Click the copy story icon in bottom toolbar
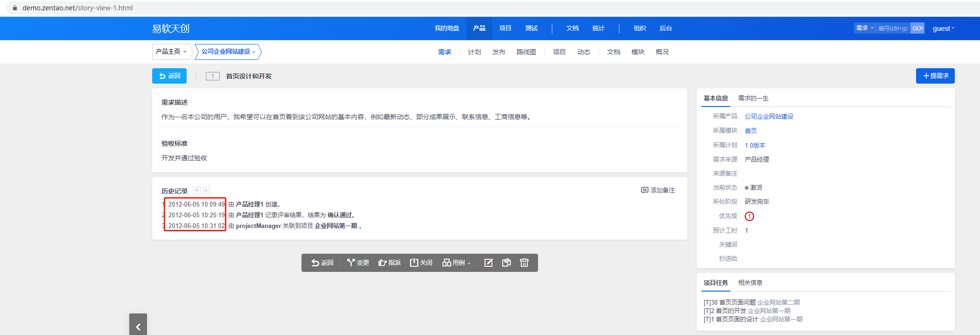This screenshot has height=335, width=980. [x=506, y=263]
